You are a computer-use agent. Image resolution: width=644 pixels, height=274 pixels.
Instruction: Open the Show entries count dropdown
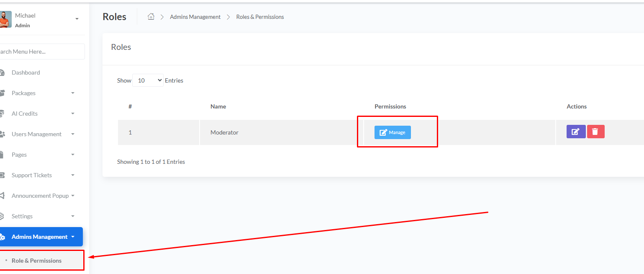click(148, 80)
